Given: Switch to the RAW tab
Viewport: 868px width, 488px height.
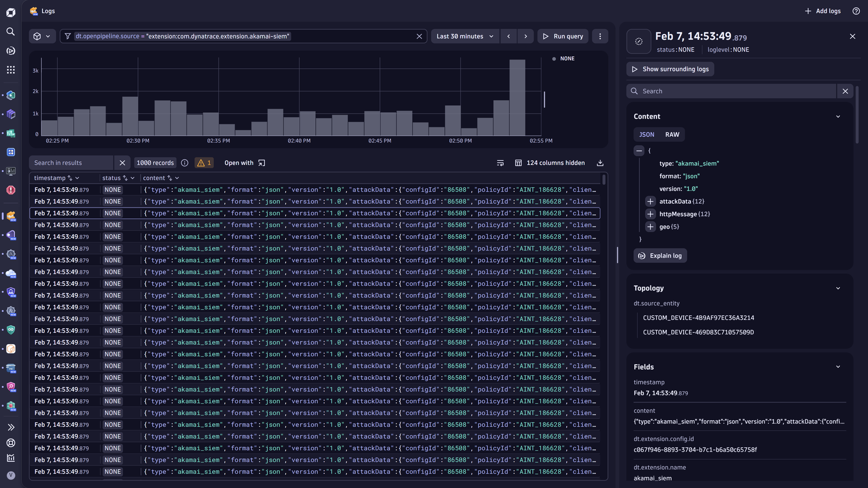Looking at the screenshot, I should click(x=672, y=134).
